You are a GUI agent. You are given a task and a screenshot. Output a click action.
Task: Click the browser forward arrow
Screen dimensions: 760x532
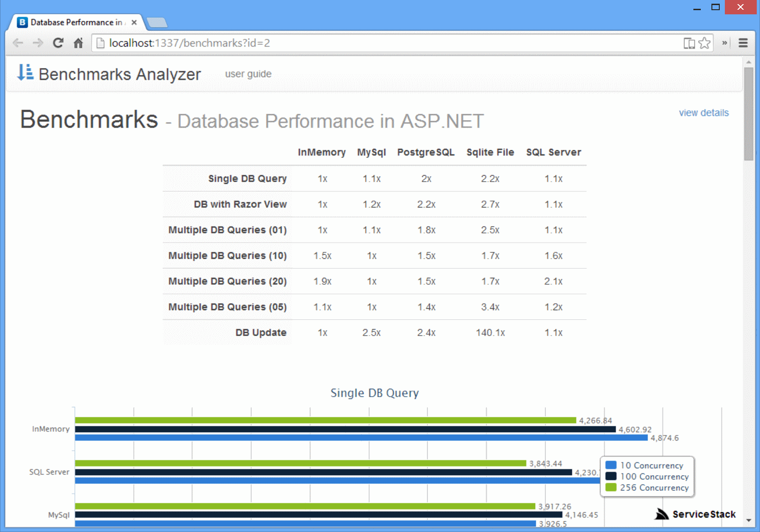(x=38, y=43)
